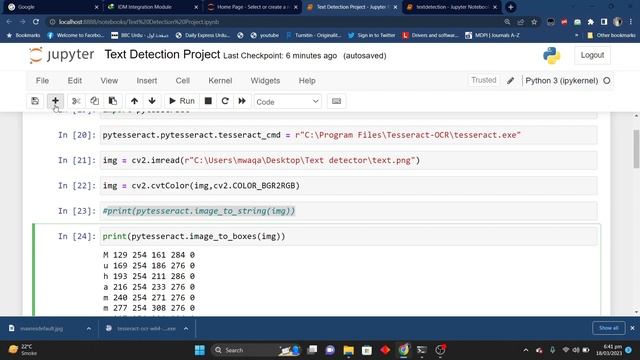The image size is (640, 360).
Task: Open the Cell menu
Action: (x=182, y=81)
